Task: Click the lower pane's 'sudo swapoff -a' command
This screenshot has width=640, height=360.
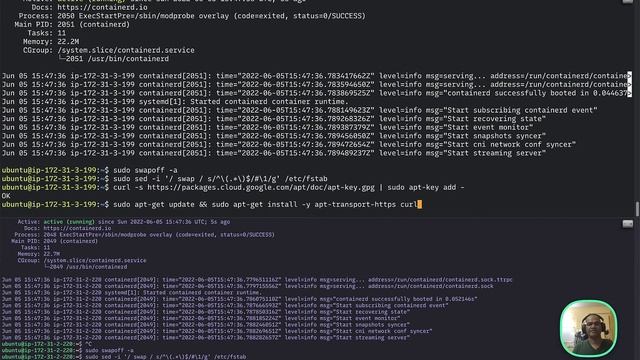Action: 109,351
